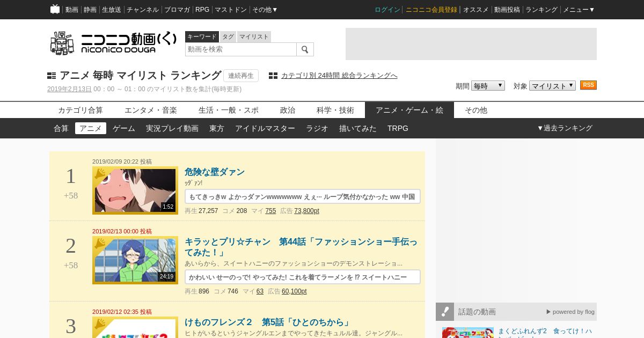Select TRPG subcategory
Viewport: 644px width, 338px height.
pyautogui.click(x=398, y=128)
